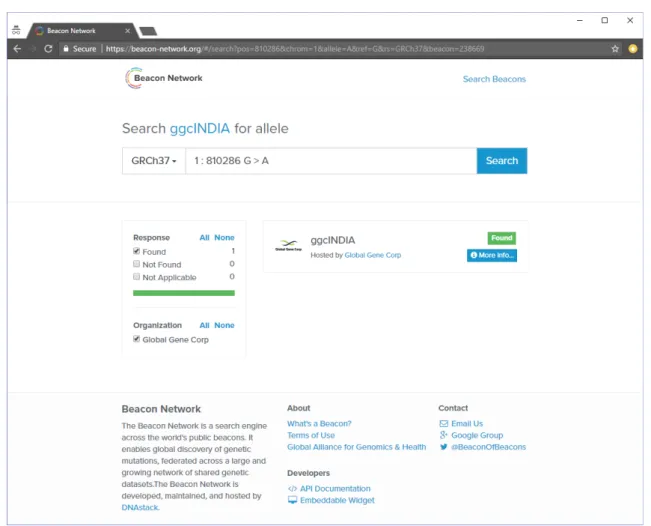
Task: Click the Found count value 1
Action: click(x=233, y=251)
